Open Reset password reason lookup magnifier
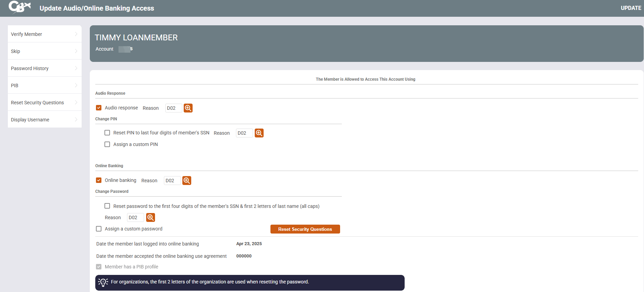The image size is (644, 292). pos(151,217)
